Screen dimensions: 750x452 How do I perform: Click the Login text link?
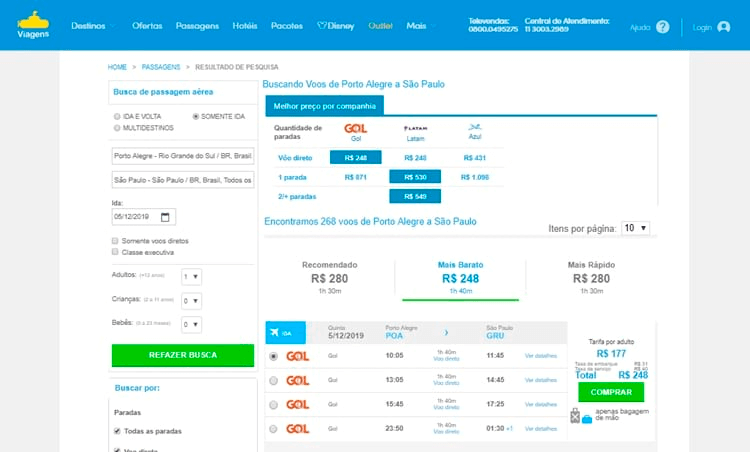point(702,27)
